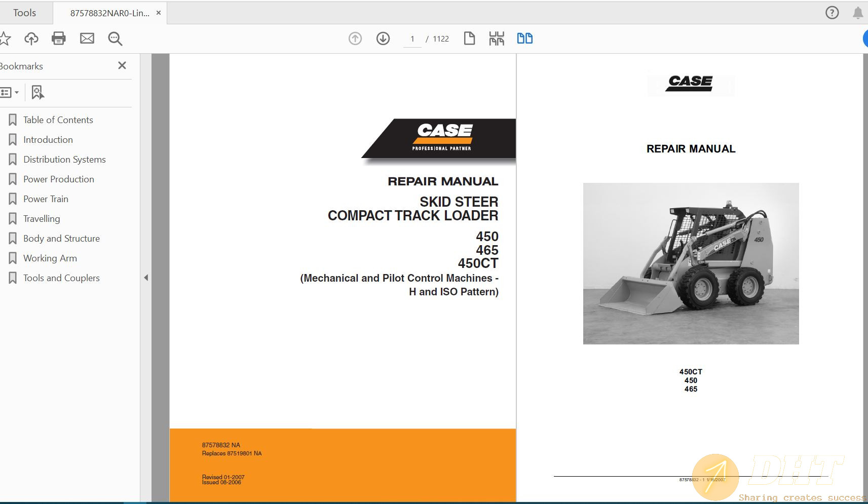Image resolution: width=868 pixels, height=504 pixels.
Task: Open the Table of Contents bookmark
Action: point(58,120)
